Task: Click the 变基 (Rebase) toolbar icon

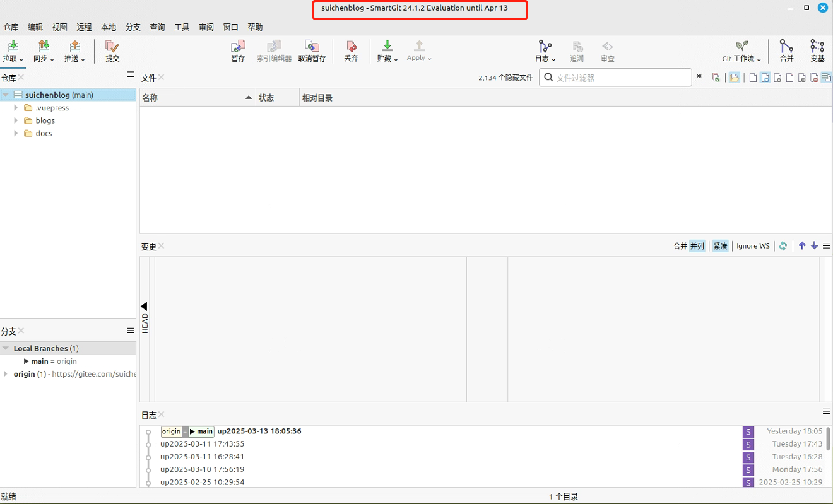Action: click(817, 50)
